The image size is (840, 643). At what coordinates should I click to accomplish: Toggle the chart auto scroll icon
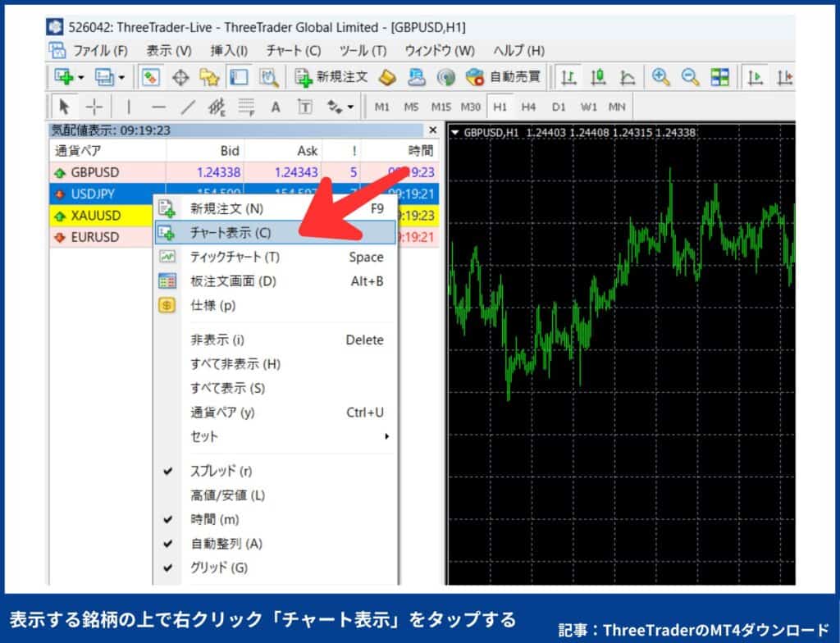click(x=755, y=78)
